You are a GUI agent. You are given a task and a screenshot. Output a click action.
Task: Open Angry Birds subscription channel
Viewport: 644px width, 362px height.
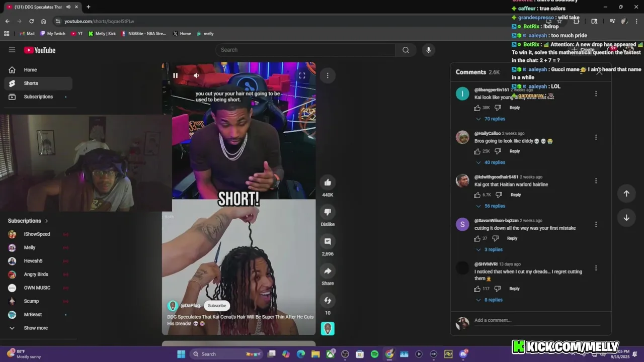(x=38, y=275)
